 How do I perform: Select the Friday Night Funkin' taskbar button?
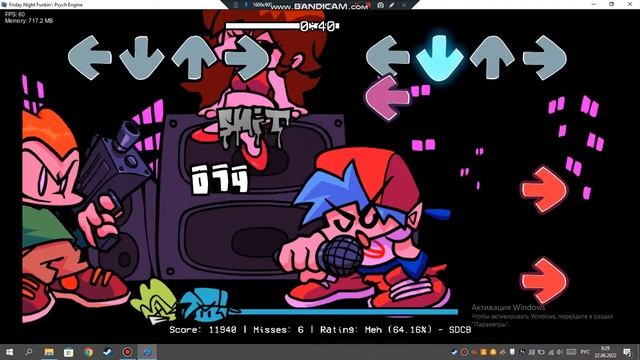pyautogui.click(x=147, y=352)
